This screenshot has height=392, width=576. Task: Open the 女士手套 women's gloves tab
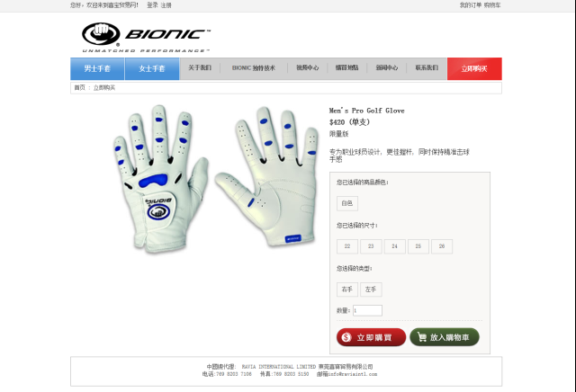point(152,68)
